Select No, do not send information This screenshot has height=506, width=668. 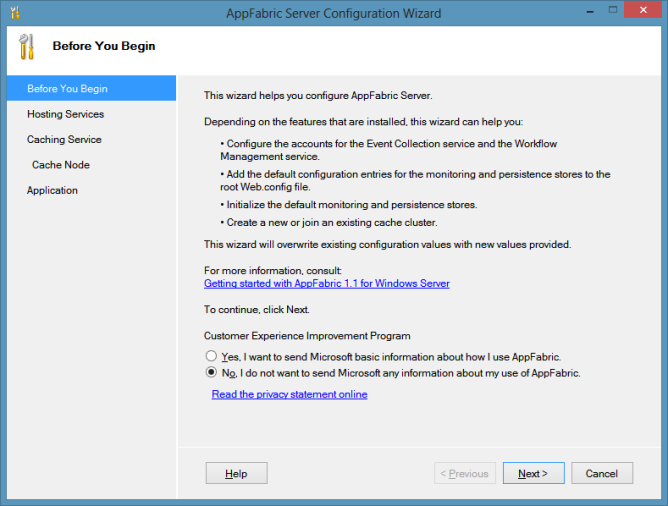tap(211, 372)
